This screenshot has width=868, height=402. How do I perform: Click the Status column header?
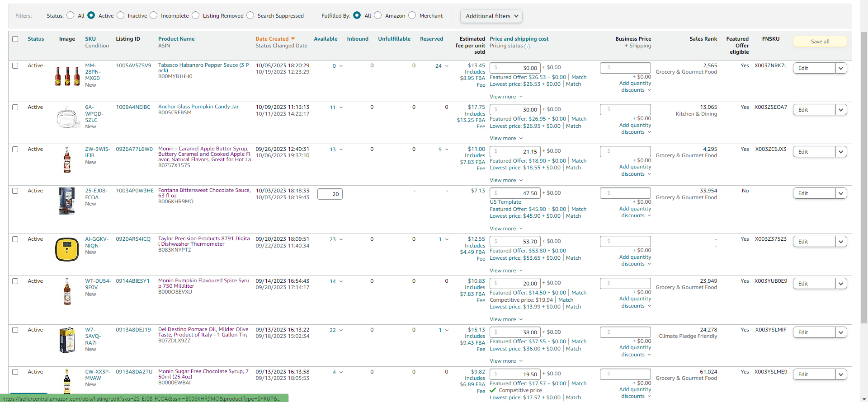tap(36, 39)
